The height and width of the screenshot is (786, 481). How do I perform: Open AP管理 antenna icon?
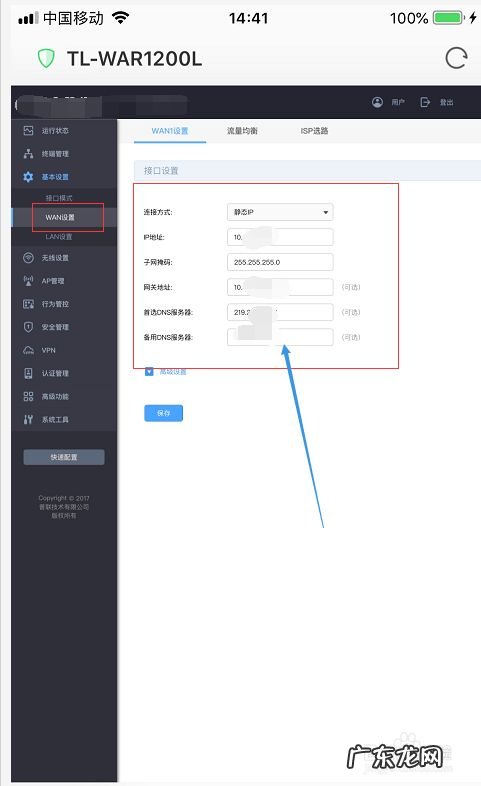click(x=29, y=281)
